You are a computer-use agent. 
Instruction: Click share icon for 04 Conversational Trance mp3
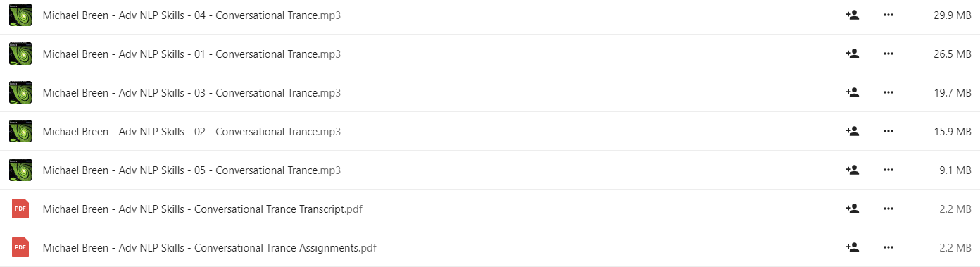click(852, 15)
